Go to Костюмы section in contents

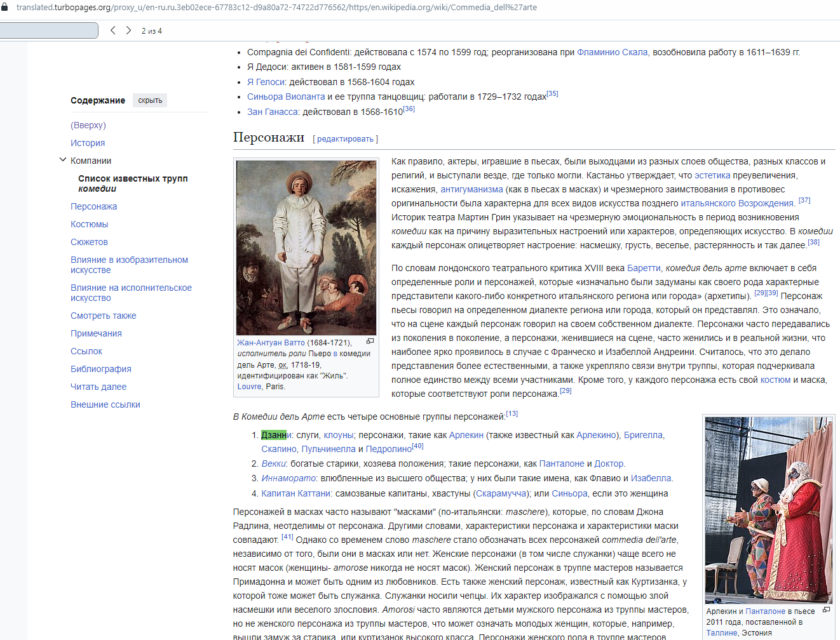90,224
